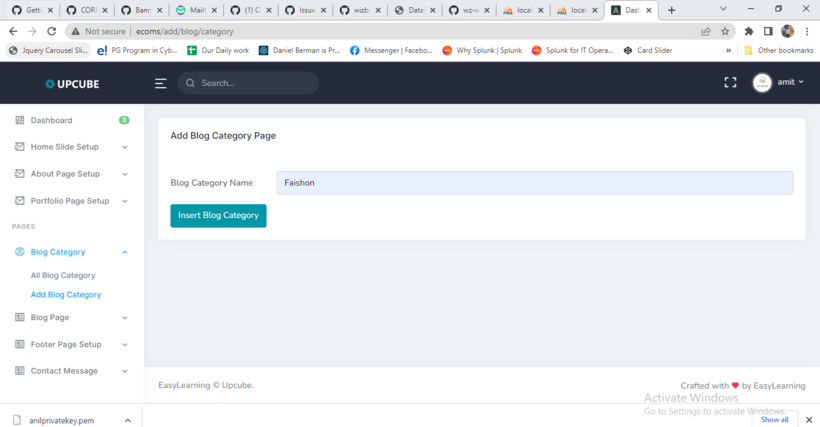Open the Dashboard menu item
820x427 pixels.
click(x=51, y=120)
